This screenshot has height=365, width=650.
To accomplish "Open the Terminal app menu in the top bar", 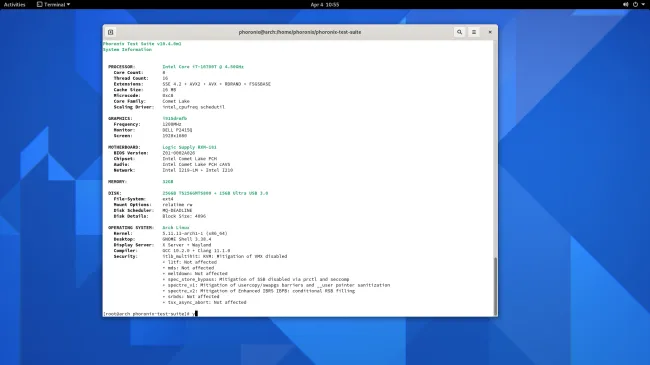I will click(53, 5).
